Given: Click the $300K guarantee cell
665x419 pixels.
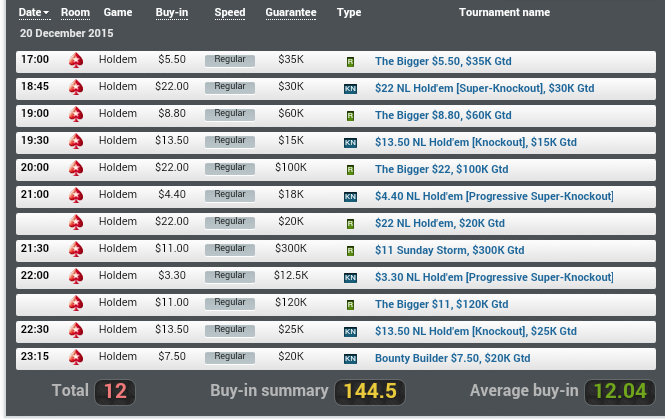Looking at the screenshot, I should [291, 248].
